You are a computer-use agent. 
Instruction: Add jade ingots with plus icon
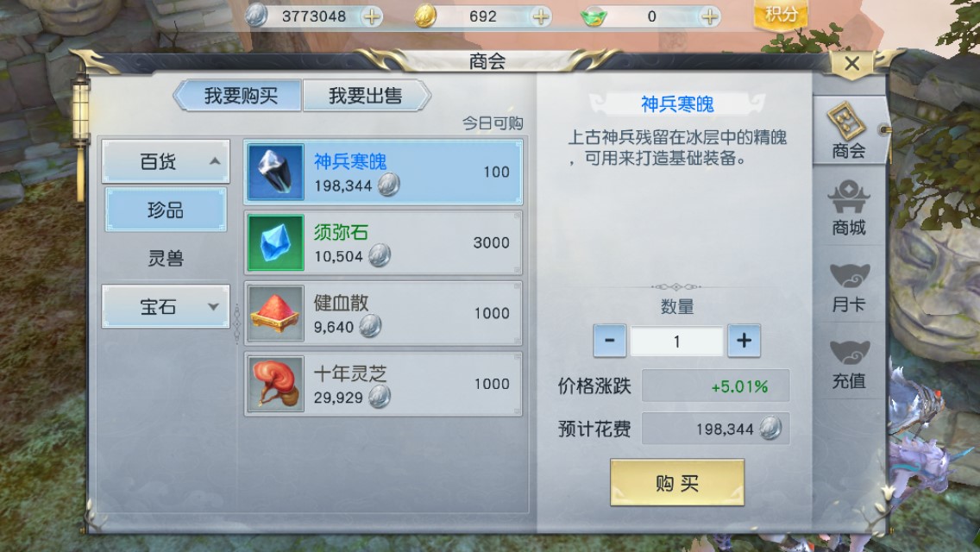[x=709, y=16]
